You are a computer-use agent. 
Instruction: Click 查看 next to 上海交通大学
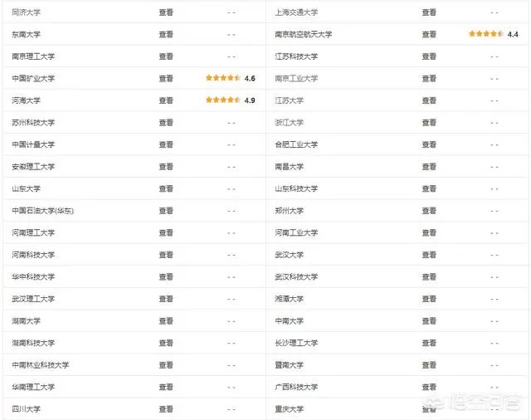[x=429, y=12]
